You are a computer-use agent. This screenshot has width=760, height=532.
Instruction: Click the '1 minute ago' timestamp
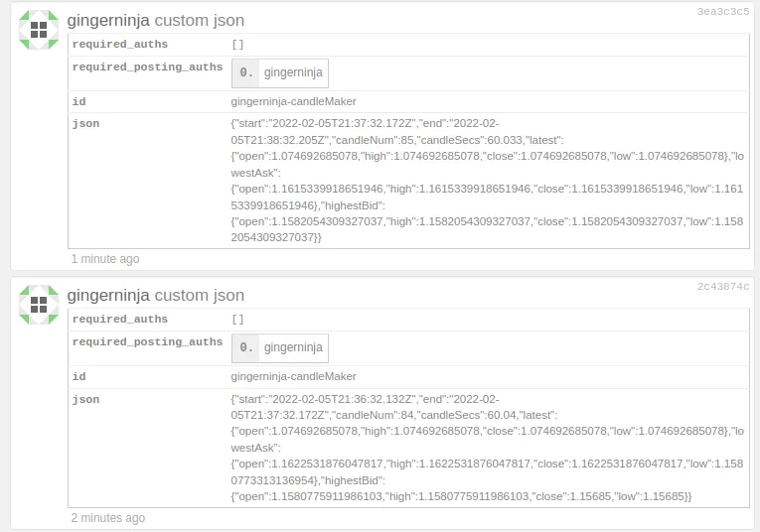point(105,259)
